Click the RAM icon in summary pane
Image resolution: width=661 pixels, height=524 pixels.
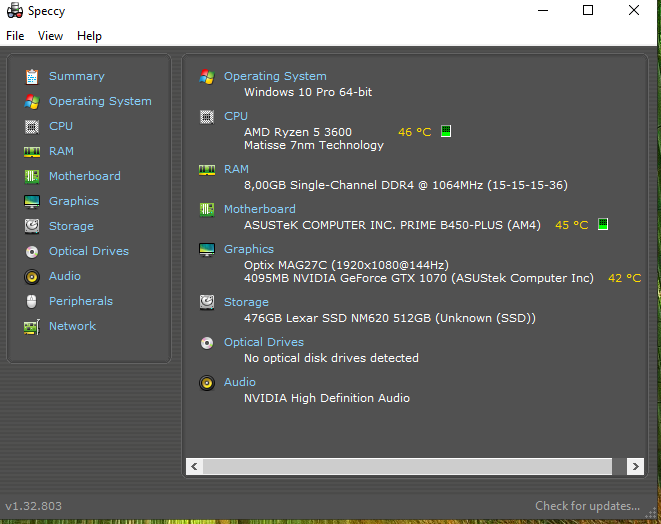click(207, 170)
